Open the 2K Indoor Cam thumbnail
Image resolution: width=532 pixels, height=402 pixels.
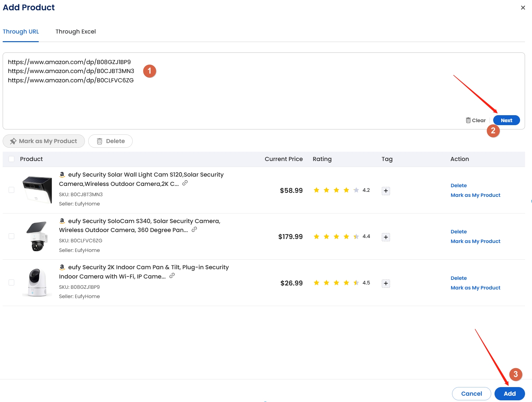tap(37, 282)
